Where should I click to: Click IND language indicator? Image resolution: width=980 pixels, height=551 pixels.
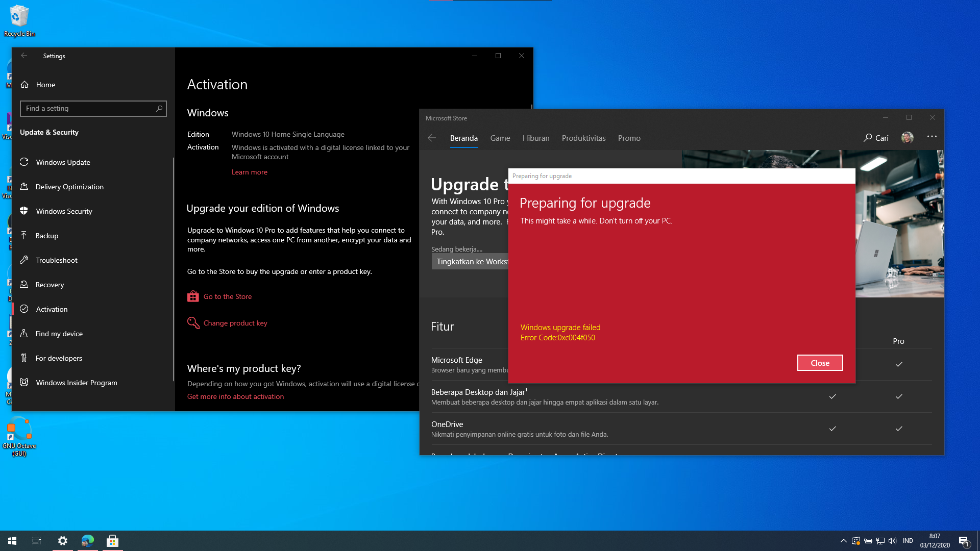(908, 541)
